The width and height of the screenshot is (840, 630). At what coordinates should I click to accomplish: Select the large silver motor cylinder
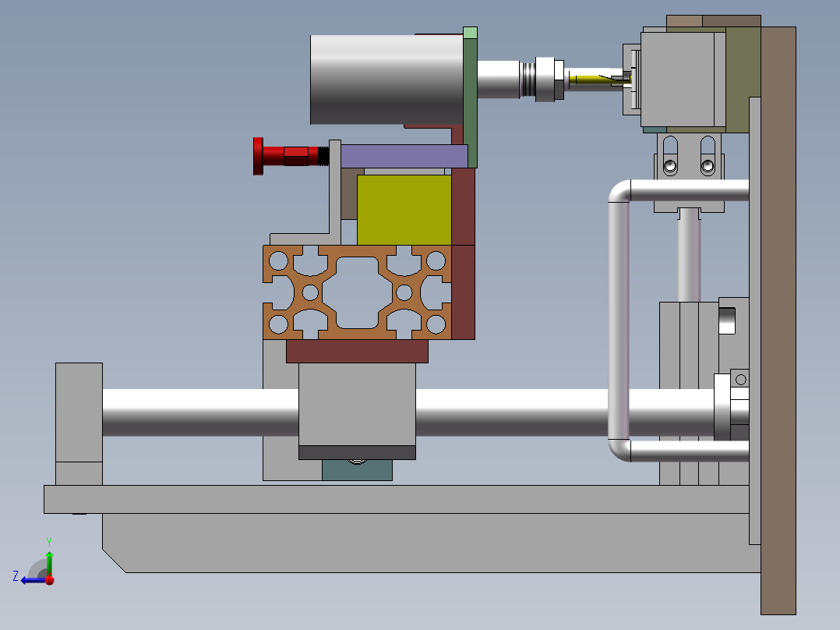point(386,80)
